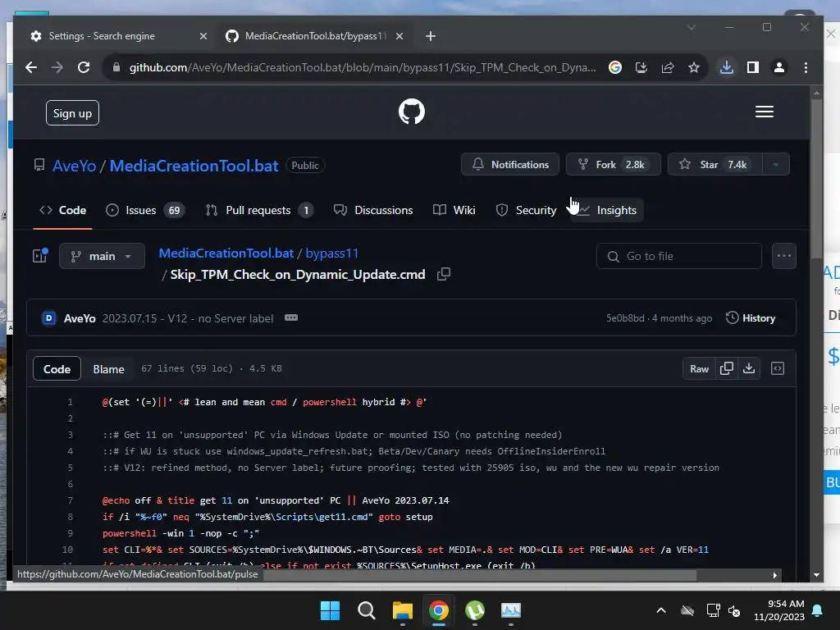Open the clock showing 9:54 AM

point(779,610)
